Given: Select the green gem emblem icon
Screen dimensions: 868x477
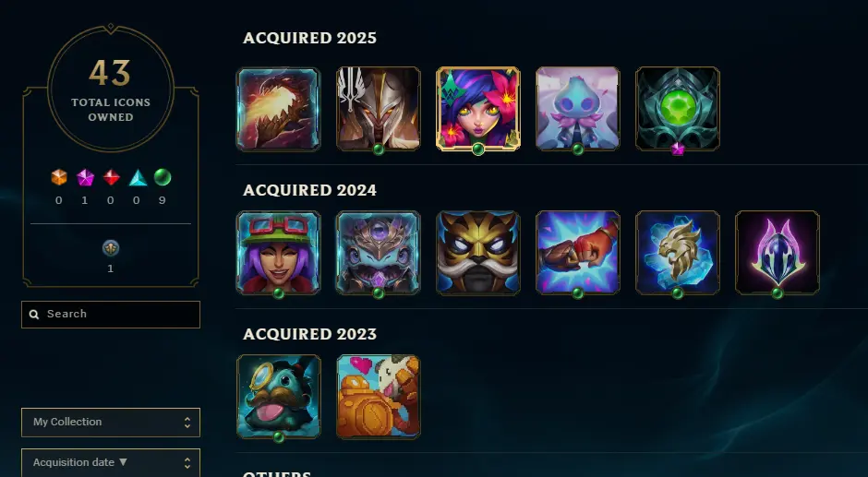Looking at the screenshot, I should (x=678, y=109).
